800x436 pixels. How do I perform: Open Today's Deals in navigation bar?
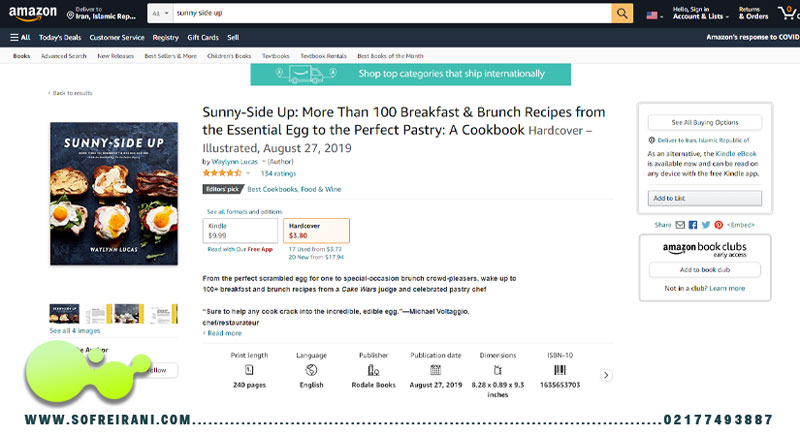coord(60,37)
